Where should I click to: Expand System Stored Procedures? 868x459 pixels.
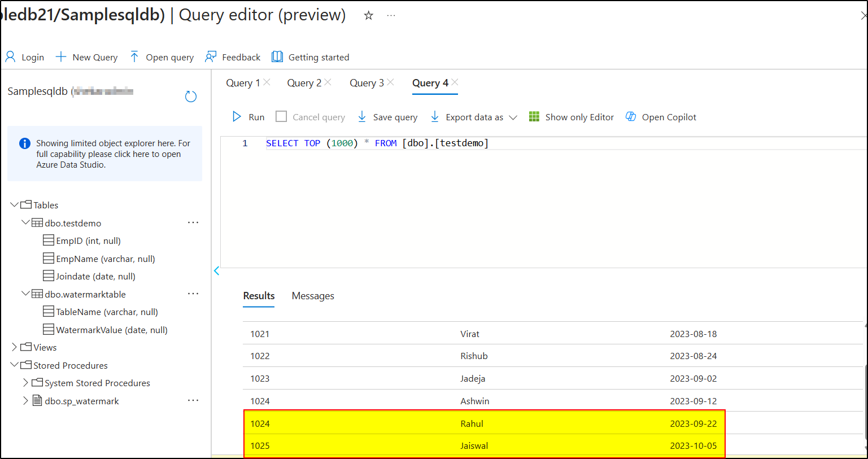(x=25, y=382)
